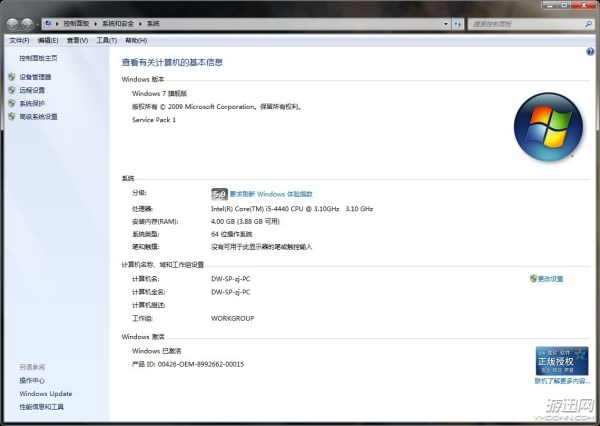This screenshot has height=426, width=600.
Task: Open the 帮助(H) menu
Action: (136, 40)
